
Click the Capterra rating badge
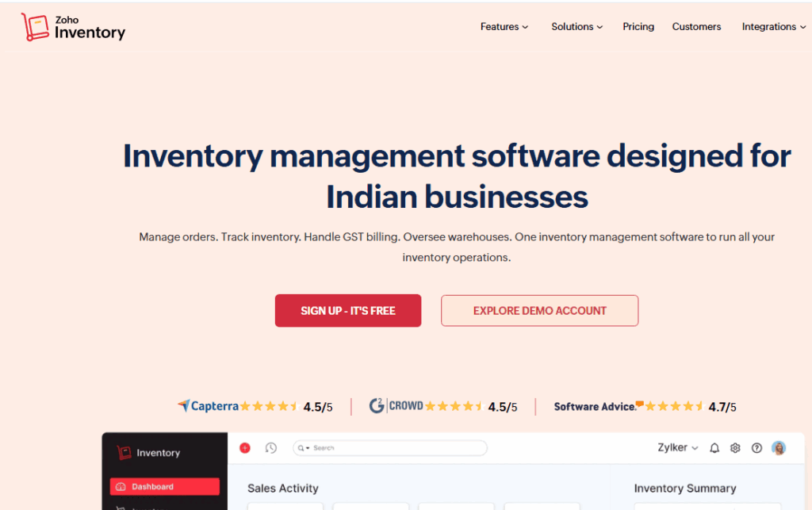255,407
